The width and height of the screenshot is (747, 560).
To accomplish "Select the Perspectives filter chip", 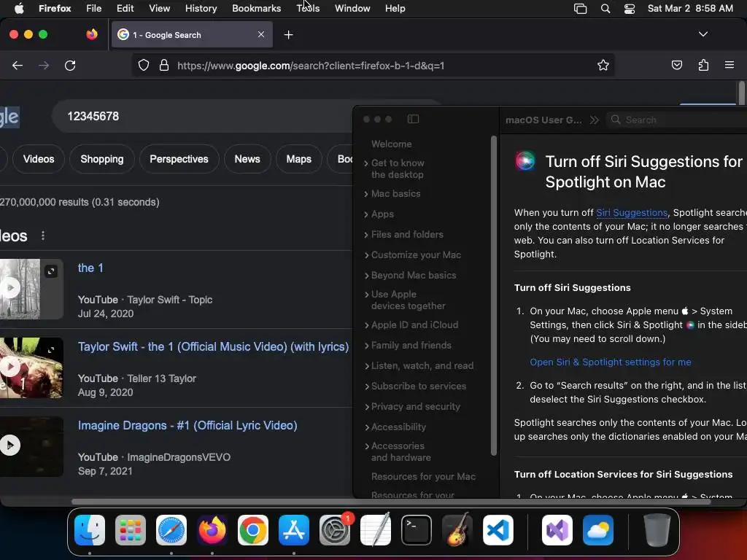I will 179,159.
